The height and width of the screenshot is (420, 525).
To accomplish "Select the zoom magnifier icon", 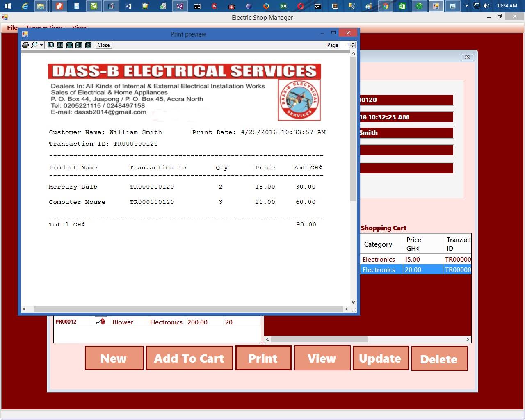I will tap(34, 45).
